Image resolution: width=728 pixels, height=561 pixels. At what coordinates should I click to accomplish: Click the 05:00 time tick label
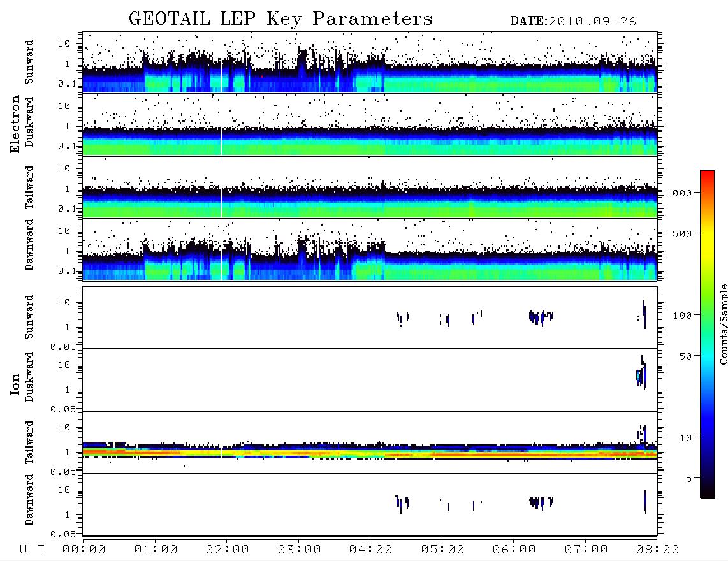tap(443, 550)
